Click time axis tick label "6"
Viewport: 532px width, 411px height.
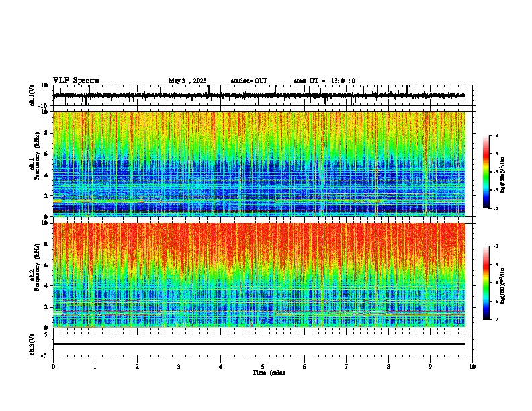click(x=305, y=367)
